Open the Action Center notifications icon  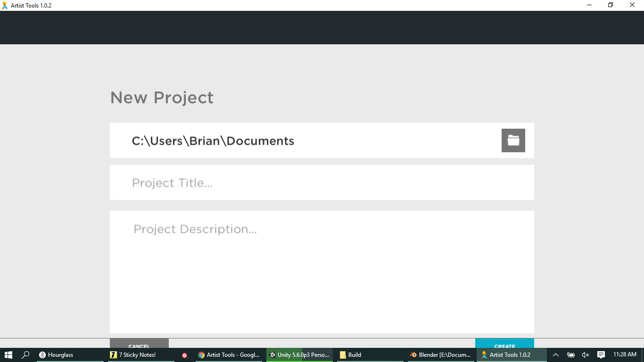(601, 355)
